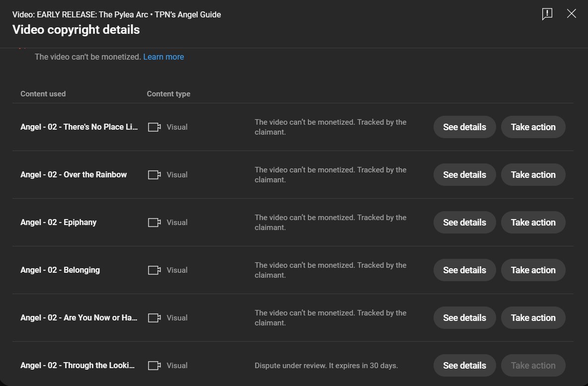Take action on Are You Now or Ha... claim
Screen dimensions: 588x386
(x=533, y=317)
